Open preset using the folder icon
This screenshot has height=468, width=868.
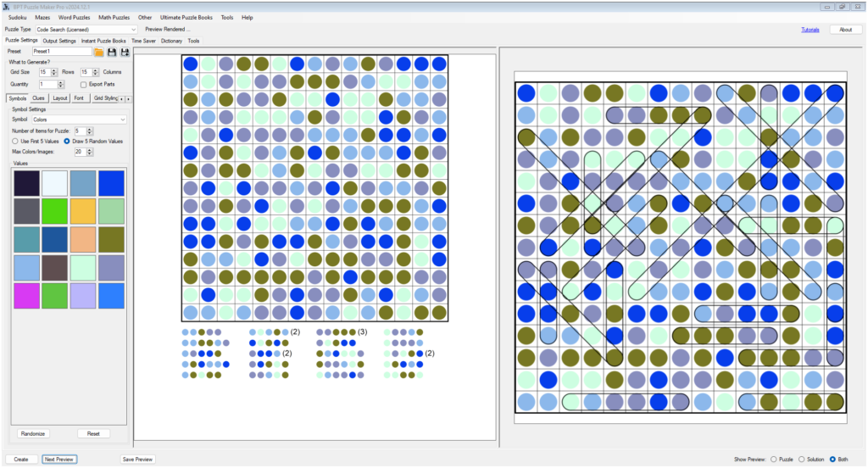coord(99,52)
